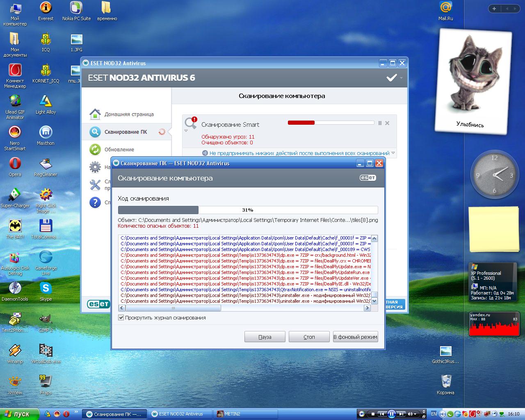Screen dimensions: 525x420
Task: Click the help question mark icon in ESET sidebar
Action: (95, 202)
